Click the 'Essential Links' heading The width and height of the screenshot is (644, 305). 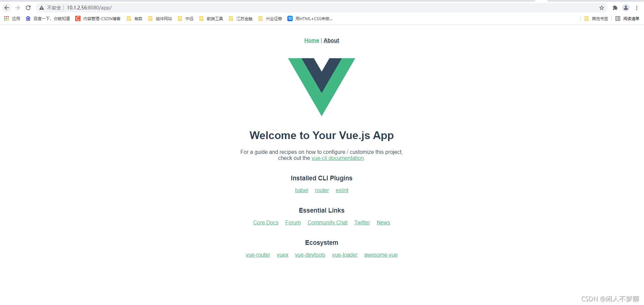(322, 211)
